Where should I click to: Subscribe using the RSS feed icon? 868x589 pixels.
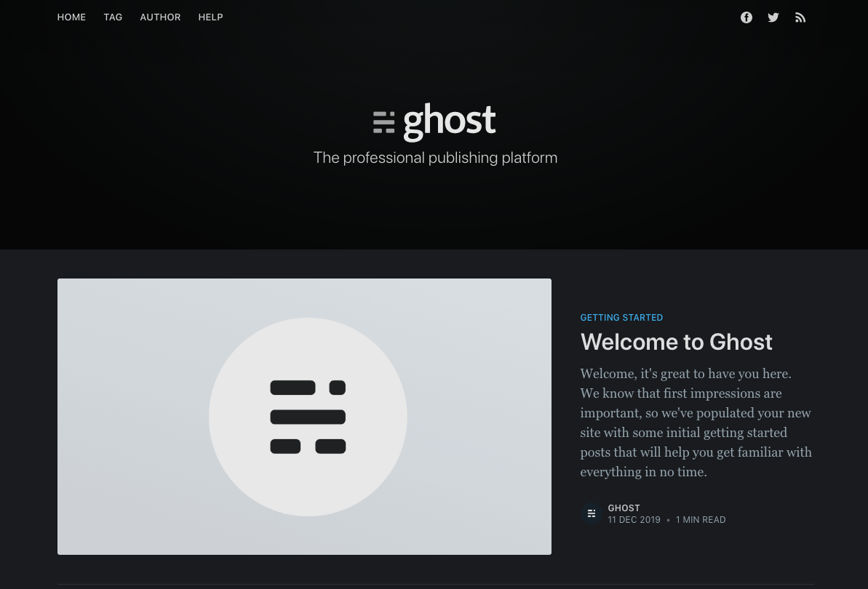click(800, 17)
